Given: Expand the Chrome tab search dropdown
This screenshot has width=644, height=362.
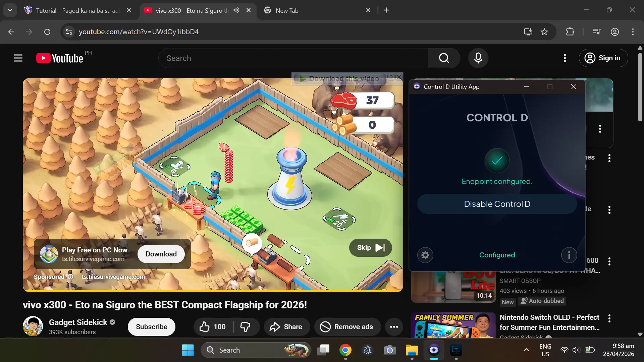Looking at the screenshot, I should 10,10.
